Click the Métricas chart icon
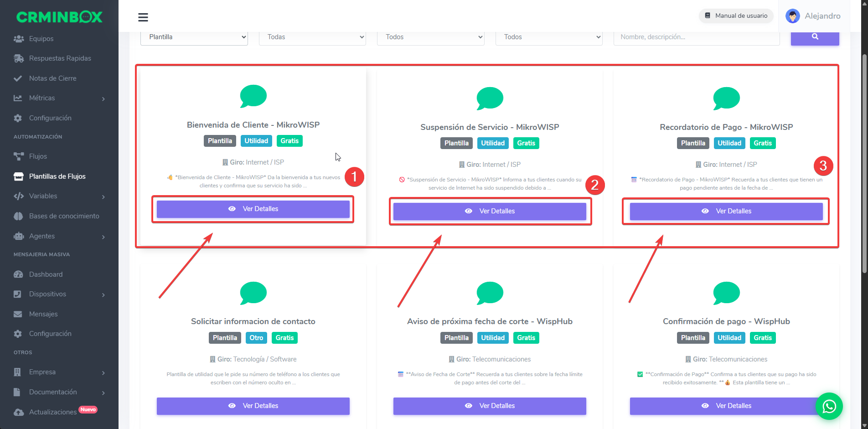 coord(18,98)
